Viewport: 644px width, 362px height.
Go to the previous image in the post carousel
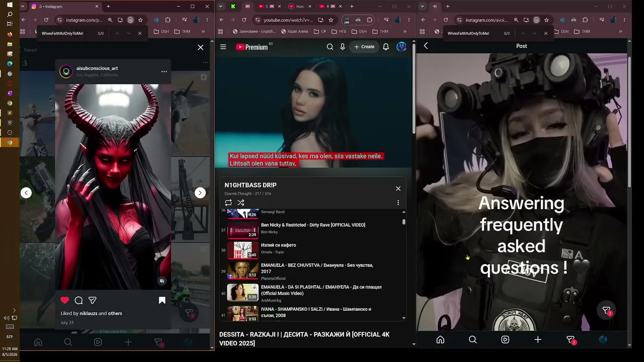26,193
